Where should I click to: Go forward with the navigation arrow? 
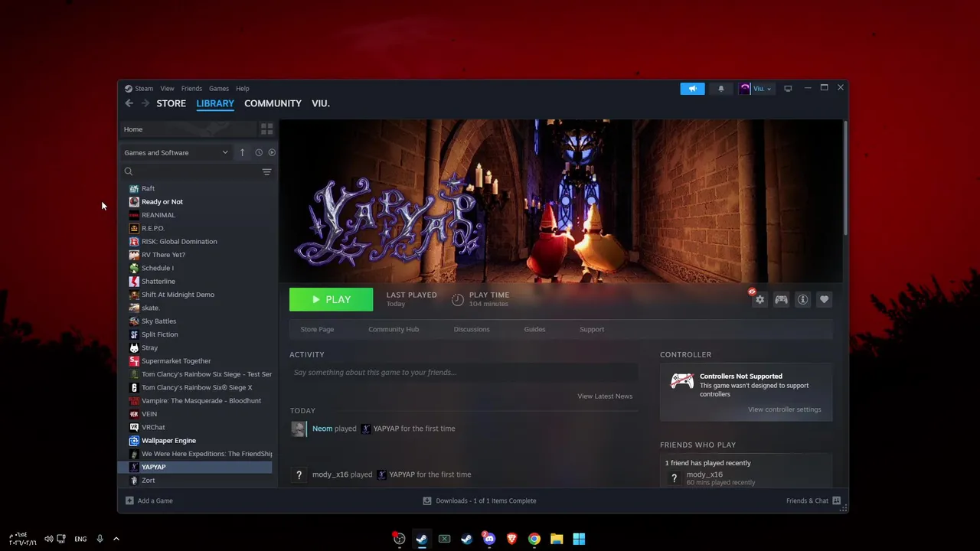point(145,103)
